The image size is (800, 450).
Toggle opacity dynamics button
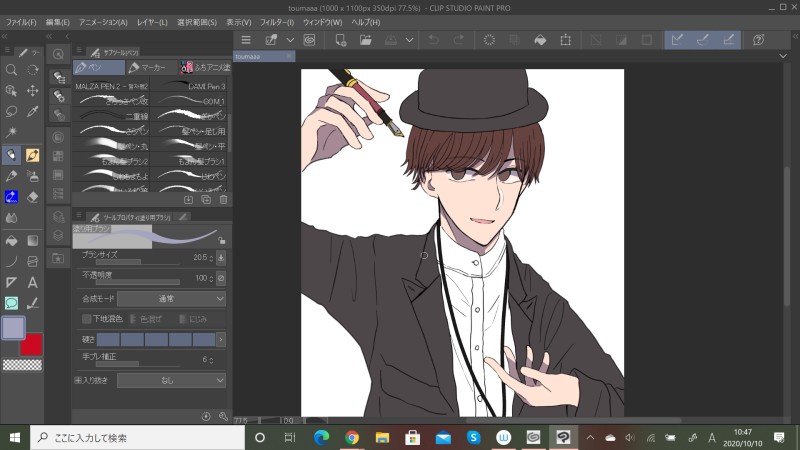tap(221, 278)
